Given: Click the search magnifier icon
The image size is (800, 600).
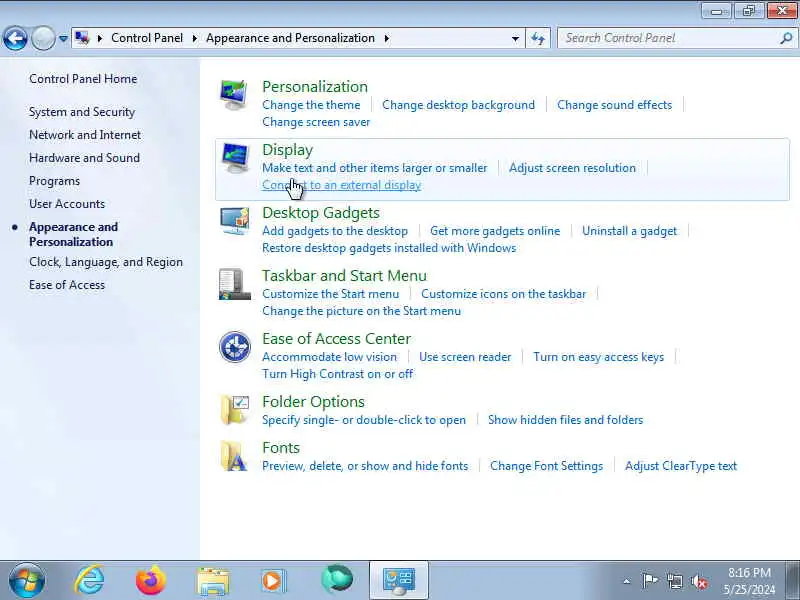Looking at the screenshot, I should click(x=786, y=38).
